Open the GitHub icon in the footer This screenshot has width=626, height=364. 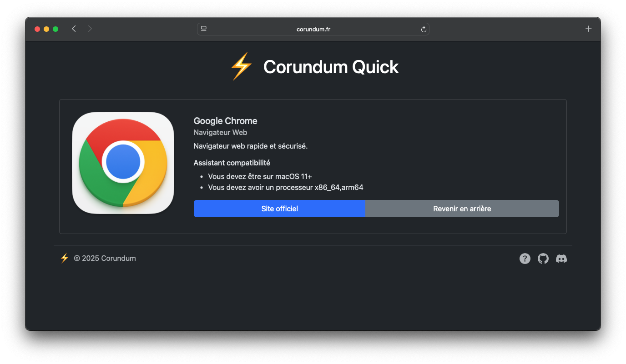coord(543,259)
